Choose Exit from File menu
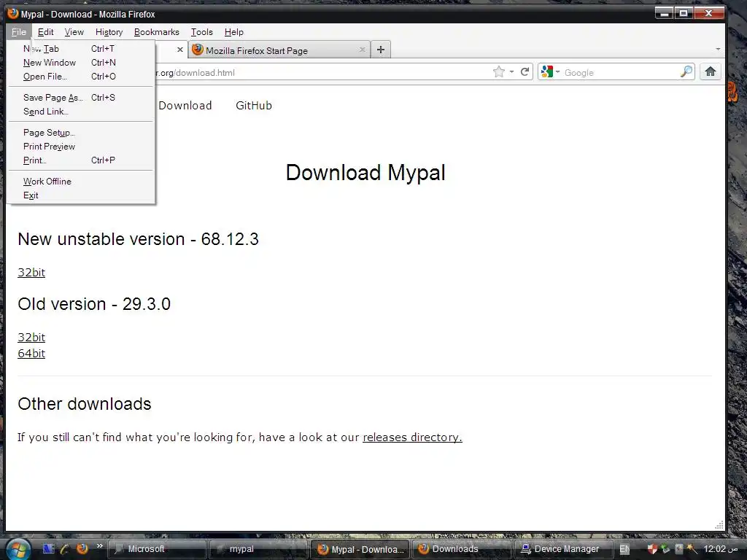The width and height of the screenshot is (747, 560). (82, 195)
